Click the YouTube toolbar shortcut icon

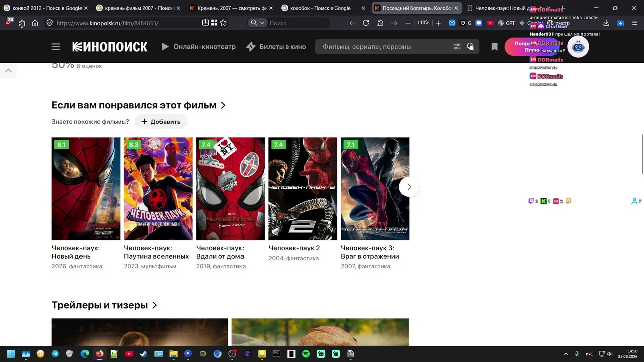click(490, 23)
